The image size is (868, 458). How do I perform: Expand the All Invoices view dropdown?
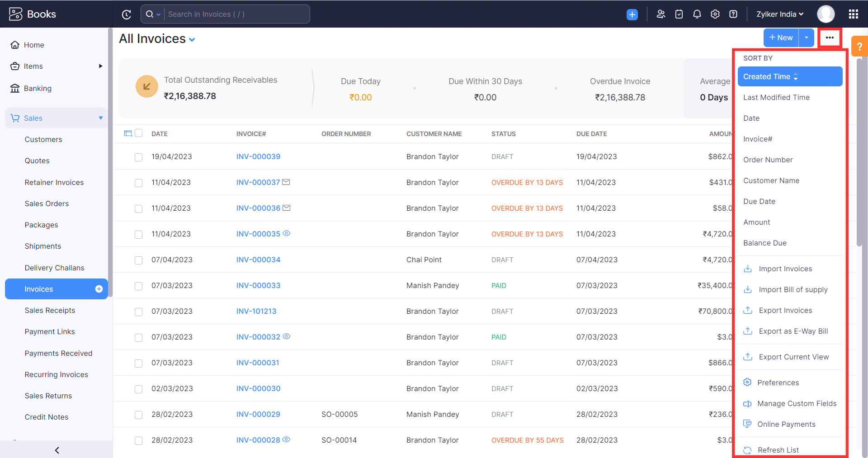[x=193, y=39]
